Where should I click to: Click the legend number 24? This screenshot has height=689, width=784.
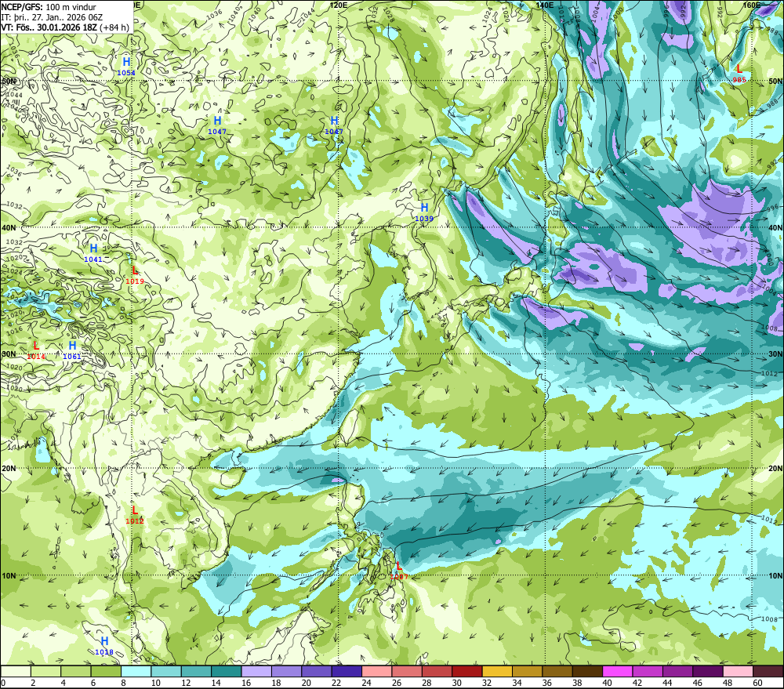(366, 683)
